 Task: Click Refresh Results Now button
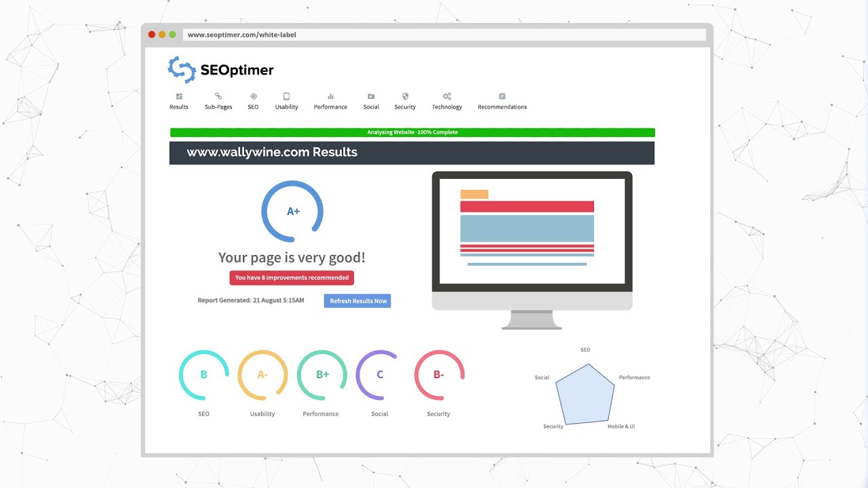tap(357, 301)
